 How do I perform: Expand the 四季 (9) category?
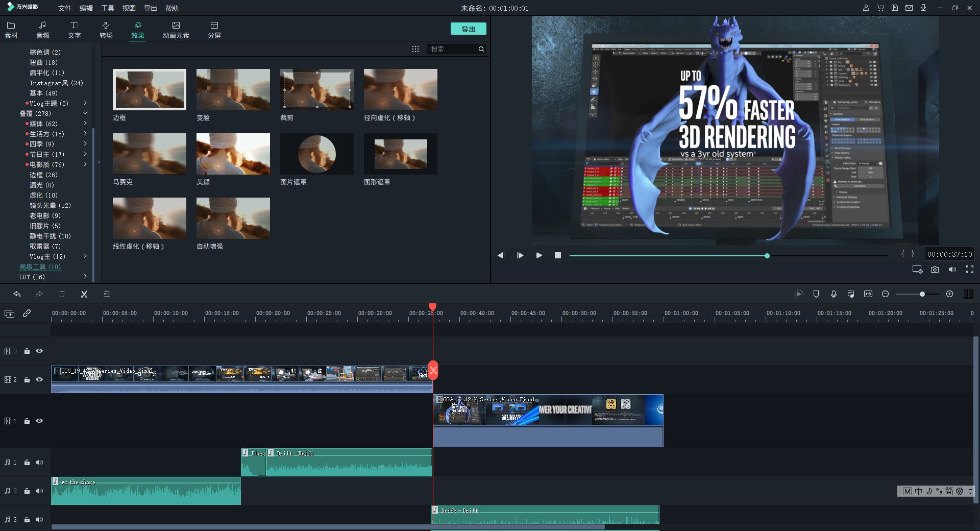85,144
